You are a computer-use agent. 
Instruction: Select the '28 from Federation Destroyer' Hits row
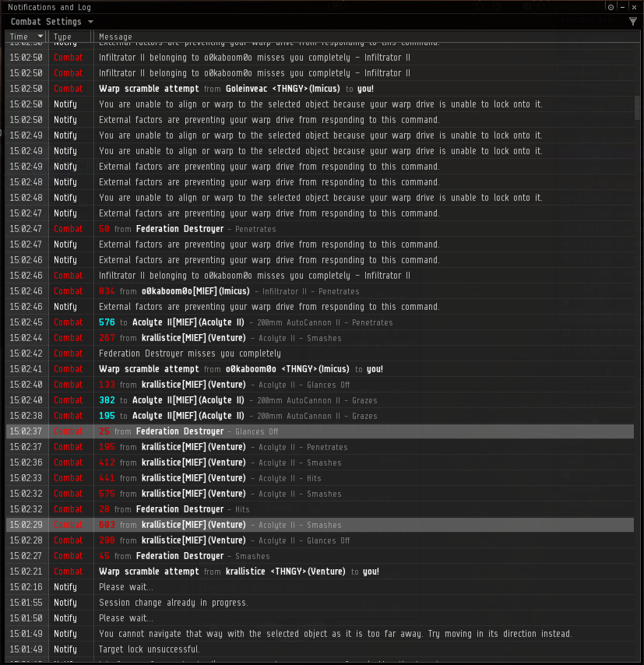320,509
